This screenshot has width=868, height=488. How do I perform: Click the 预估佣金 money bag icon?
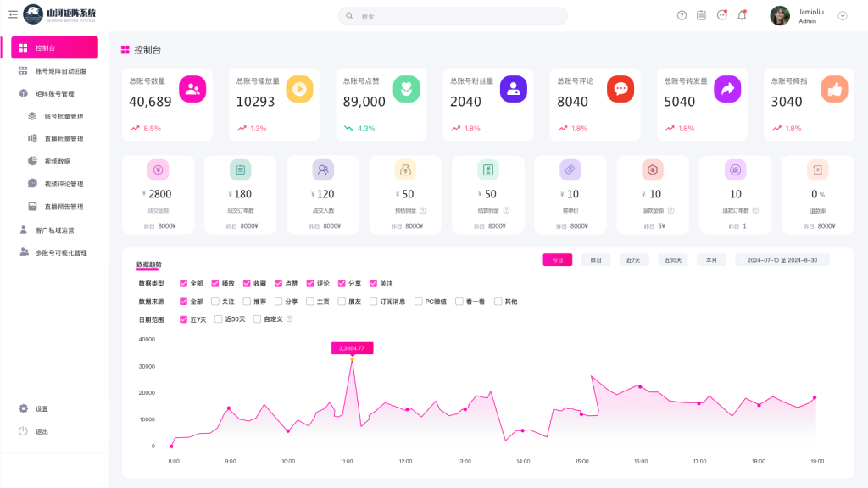tap(405, 169)
